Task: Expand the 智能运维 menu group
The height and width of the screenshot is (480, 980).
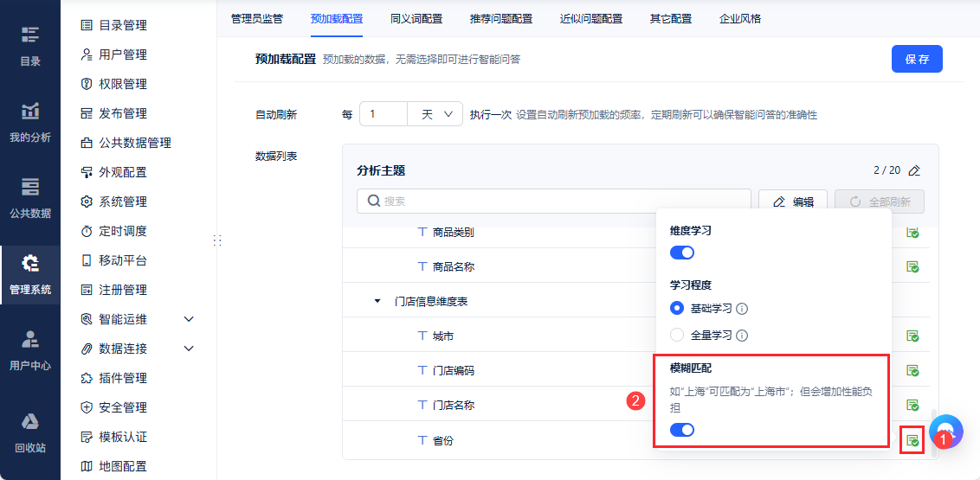Action: [189, 319]
